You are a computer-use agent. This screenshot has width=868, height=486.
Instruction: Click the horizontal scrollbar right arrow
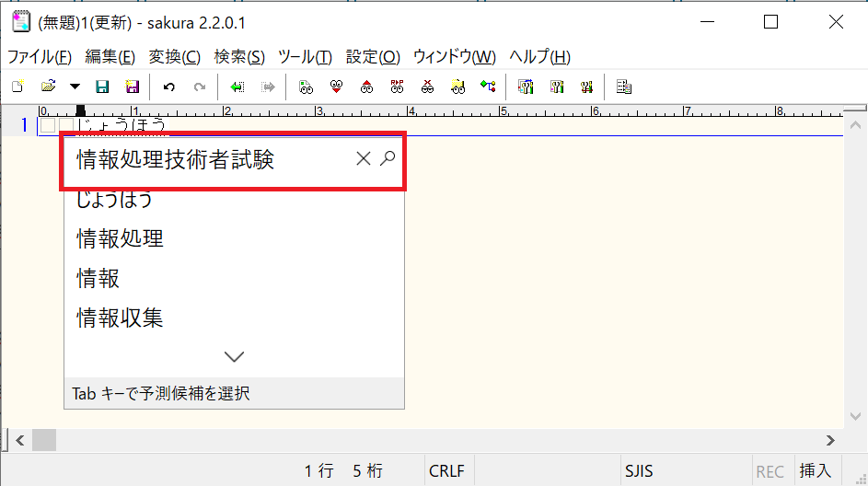point(830,441)
